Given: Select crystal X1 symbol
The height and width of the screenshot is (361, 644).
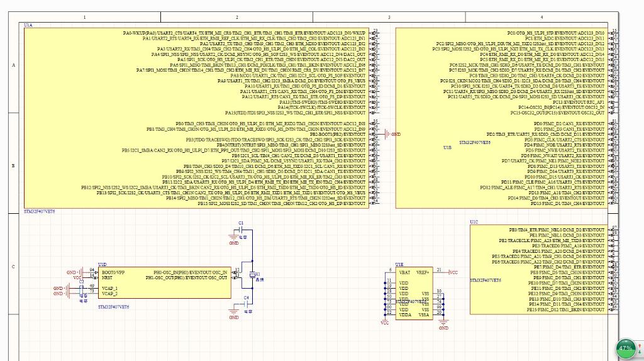Looking at the screenshot, I should coord(252,274).
